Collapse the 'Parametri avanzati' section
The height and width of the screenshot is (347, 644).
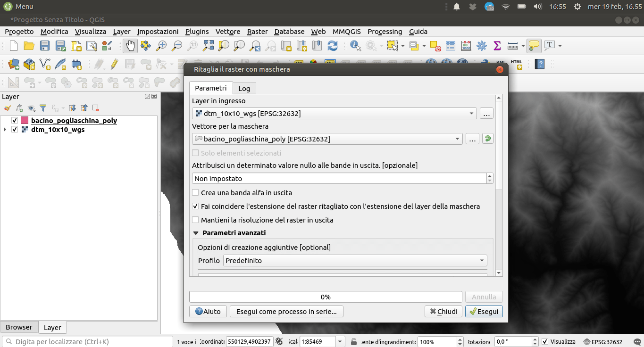click(196, 233)
